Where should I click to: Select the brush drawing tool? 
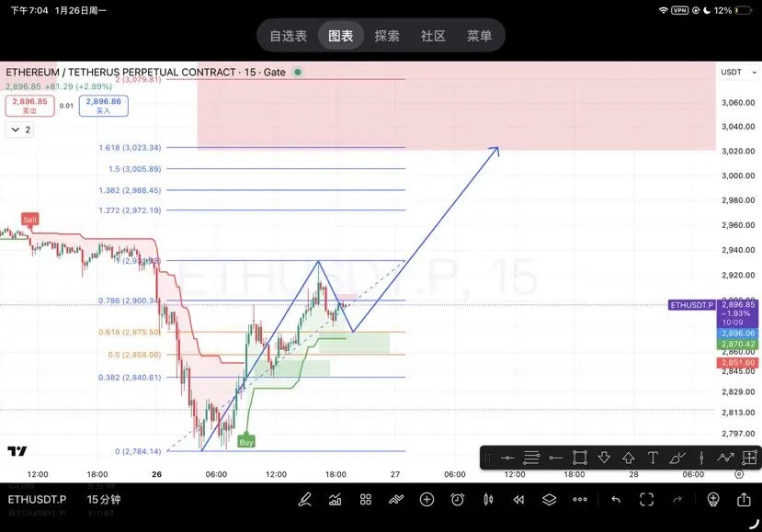(677, 458)
